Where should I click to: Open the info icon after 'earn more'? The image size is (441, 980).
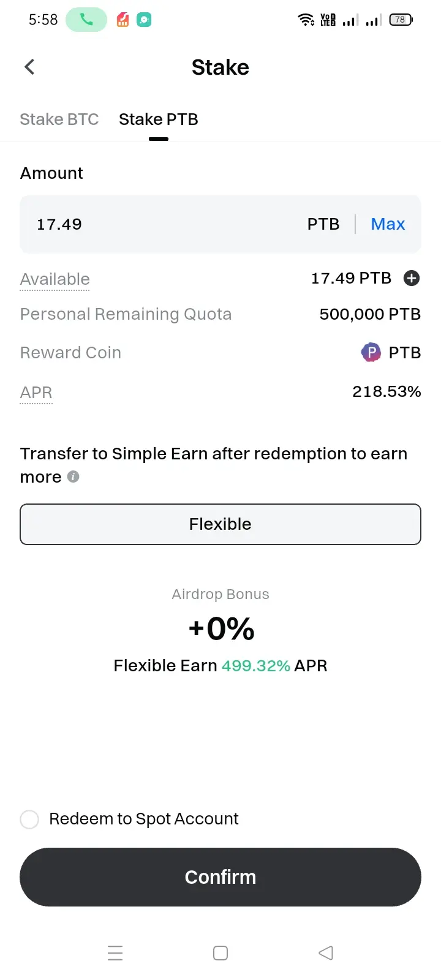pyautogui.click(x=73, y=477)
